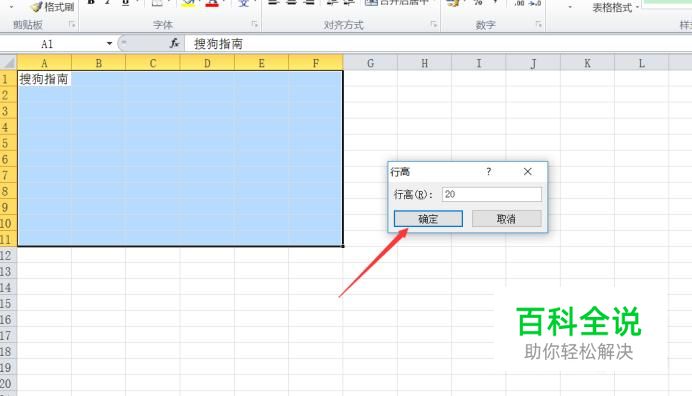The image size is (692, 396).
Task: Select column C header
Action: [x=153, y=63]
